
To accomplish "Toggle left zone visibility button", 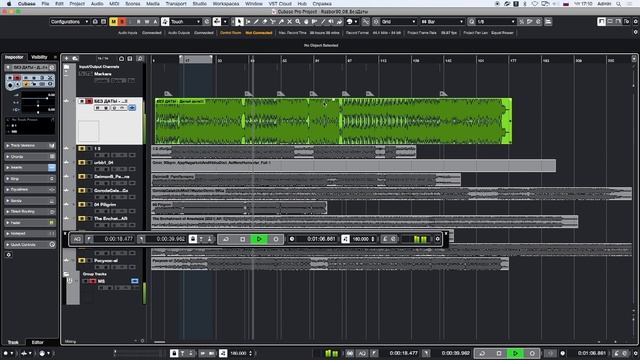I will pyautogui.click(x=601, y=22).
